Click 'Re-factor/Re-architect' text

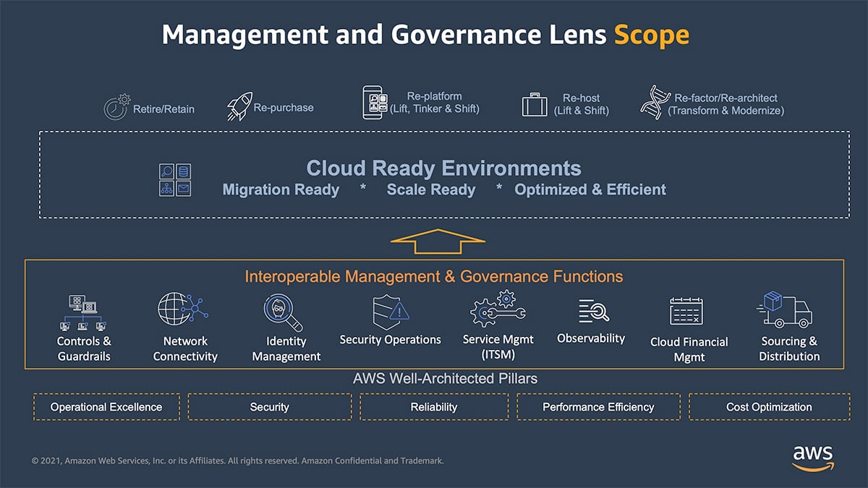(726, 98)
